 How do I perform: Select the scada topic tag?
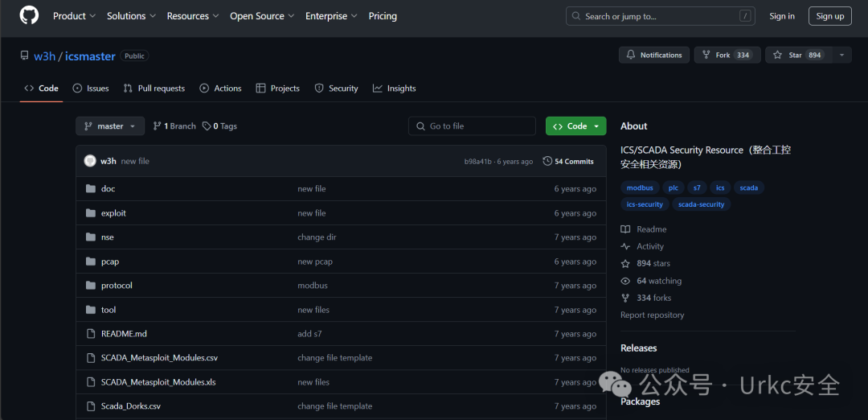749,187
